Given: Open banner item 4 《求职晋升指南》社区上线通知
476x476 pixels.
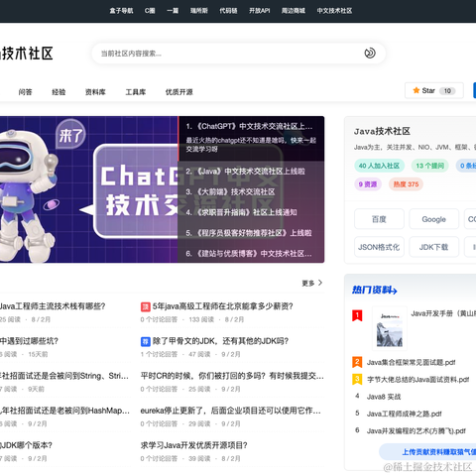Looking at the screenshot, I should point(241,212).
